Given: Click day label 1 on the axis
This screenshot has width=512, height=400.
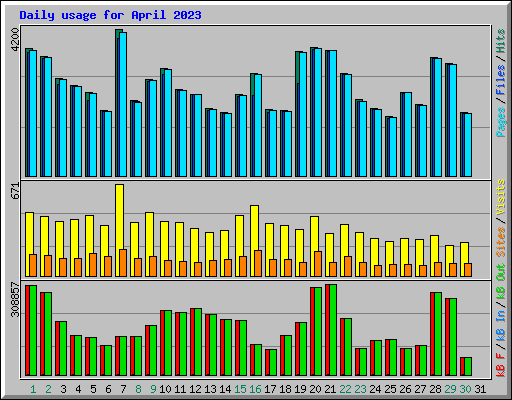Looking at the screenshot, I should [33, 389].
